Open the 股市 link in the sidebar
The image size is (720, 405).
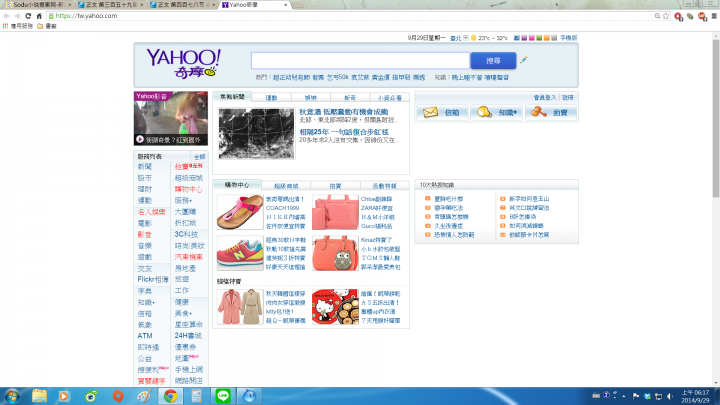pyautogui.click(x=145, y=178)
